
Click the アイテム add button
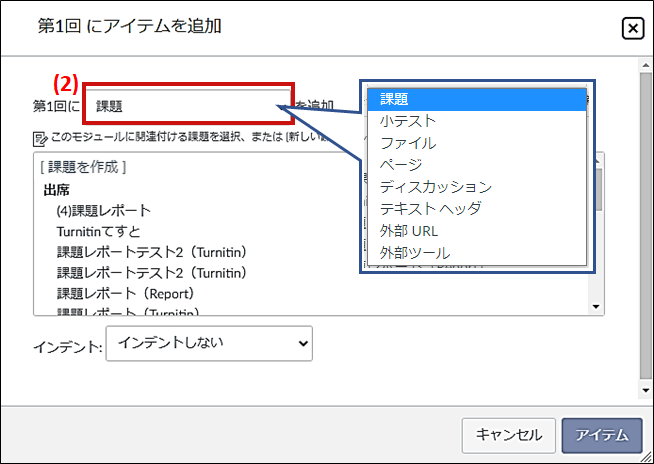click(601, 435)
